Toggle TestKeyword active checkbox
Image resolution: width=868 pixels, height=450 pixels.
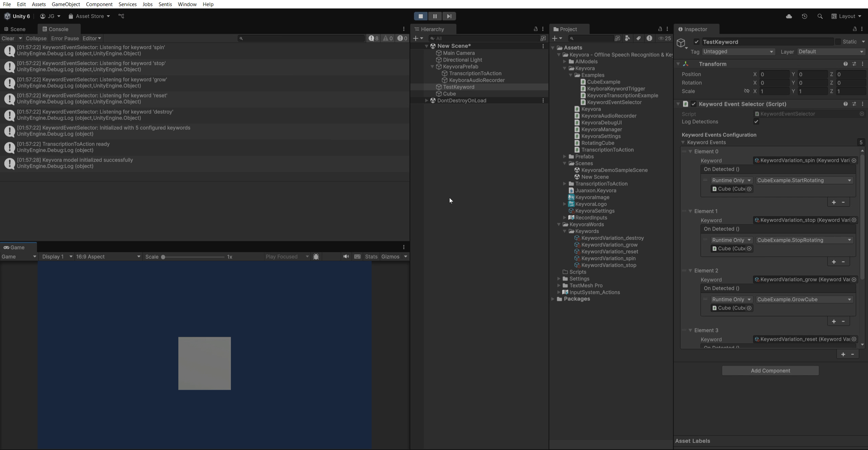[696, 42]
